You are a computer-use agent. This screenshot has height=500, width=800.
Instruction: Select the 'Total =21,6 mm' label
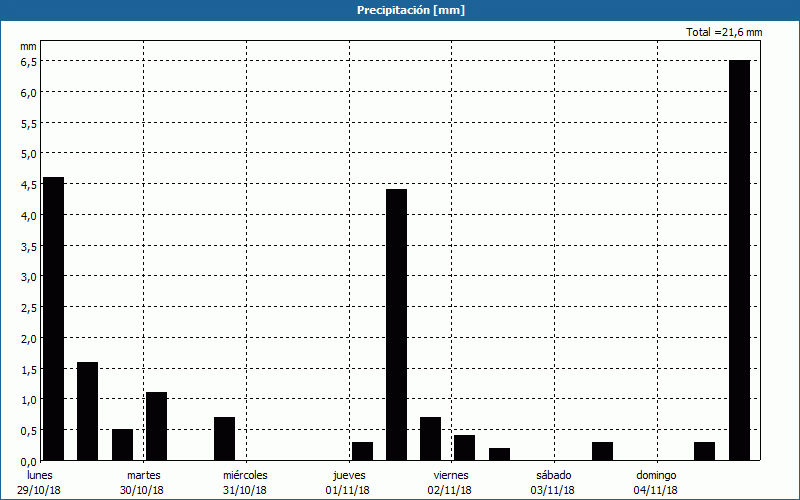click(x=724, y=32)
